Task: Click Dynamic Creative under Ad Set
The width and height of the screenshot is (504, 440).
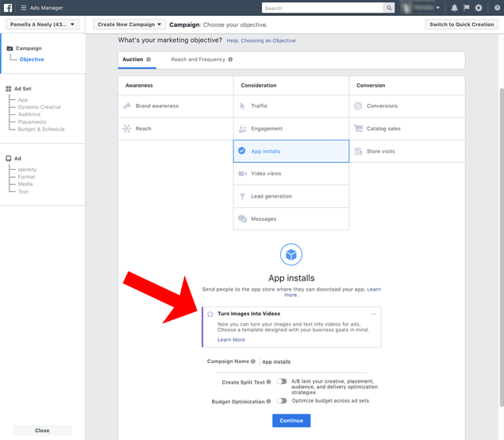Action: [39, 107]
